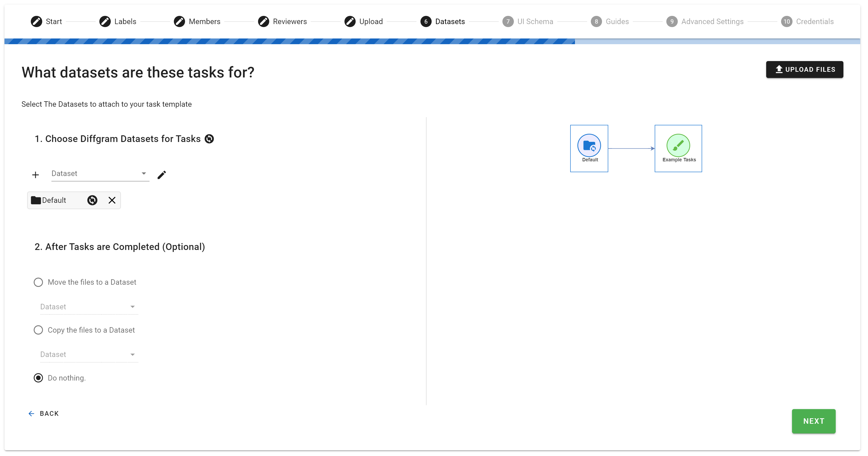Click the Upload step pencil icon
Image resolution: width=868 pixels, height=456 pixels.
click(350, 22)
